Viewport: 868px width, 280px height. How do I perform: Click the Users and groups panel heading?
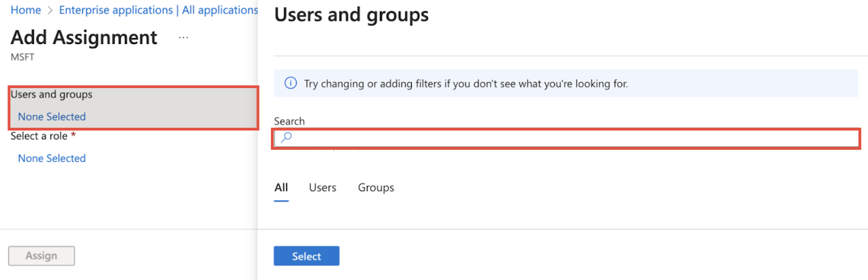(351, 15)
